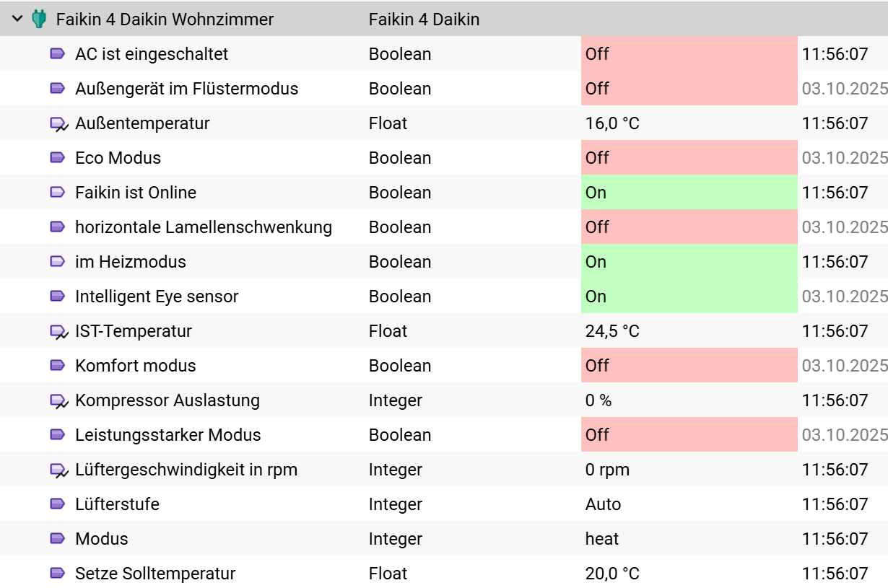This screenshot has height=588, width=888.
Task: Click the Lüfterstufe variable icon
Action: [58, 504]
